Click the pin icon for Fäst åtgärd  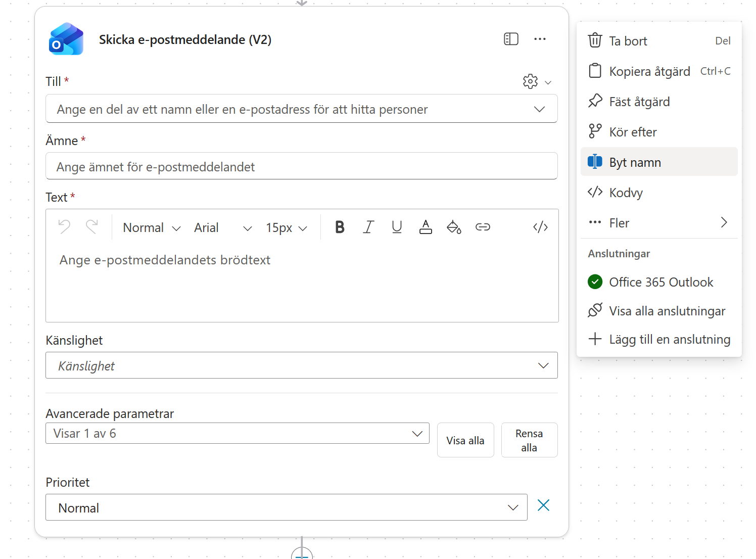click(595, 101)
